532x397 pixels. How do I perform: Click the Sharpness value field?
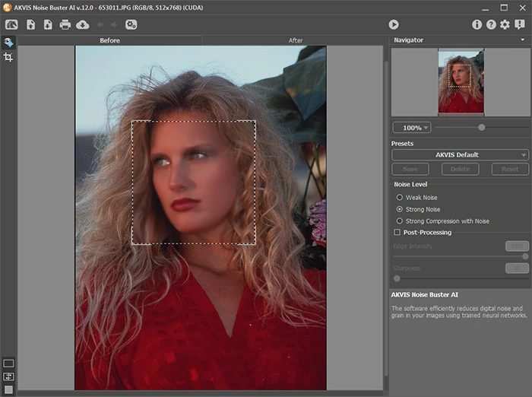pos(517,268)
